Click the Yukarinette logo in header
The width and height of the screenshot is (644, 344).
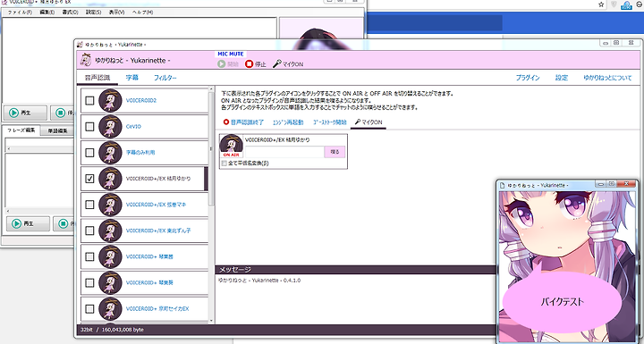pyautogui.click(x=86, y=61)
